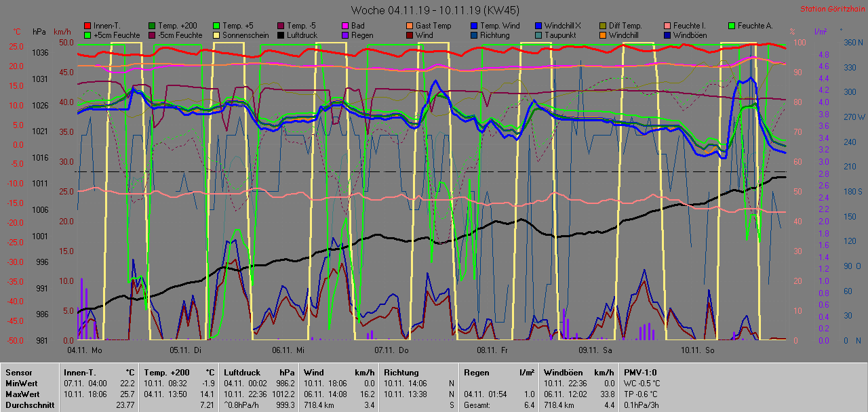Click the hPa axis unit label
Viewport: 868px width, 412px height.
coord(40,32)
